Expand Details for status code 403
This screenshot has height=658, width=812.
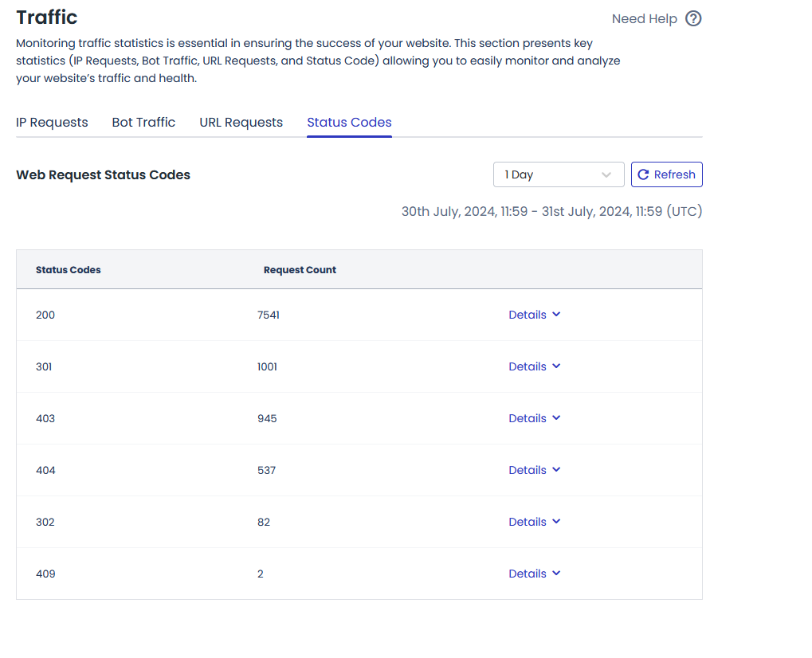tap(535, 418)
